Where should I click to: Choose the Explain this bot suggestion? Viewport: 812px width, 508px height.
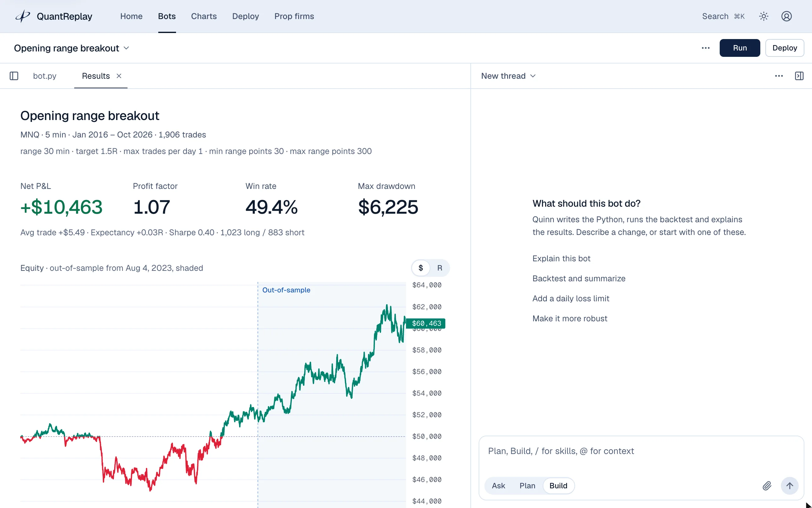point(561,259)
